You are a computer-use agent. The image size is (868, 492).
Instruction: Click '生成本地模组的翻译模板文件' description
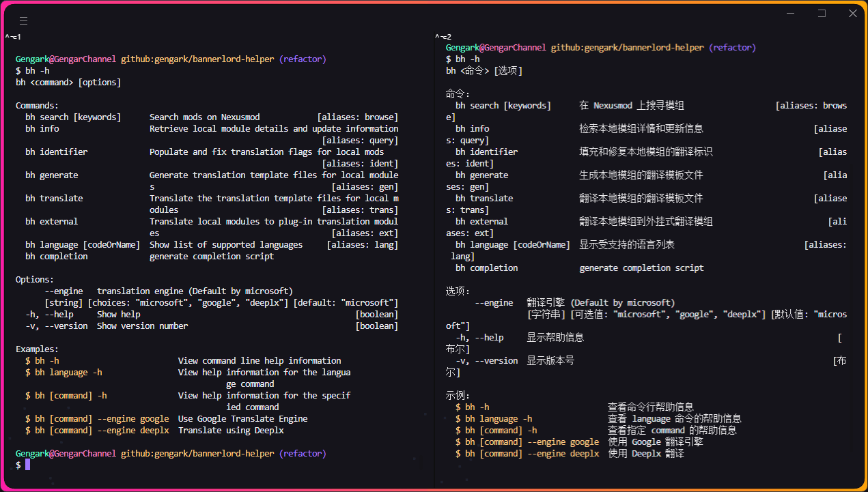pyautogui.click(x=641, y=175)
